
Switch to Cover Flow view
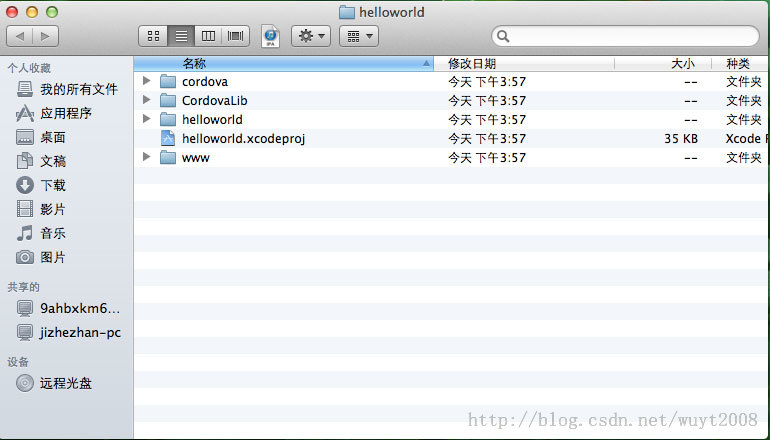(236, 36)
